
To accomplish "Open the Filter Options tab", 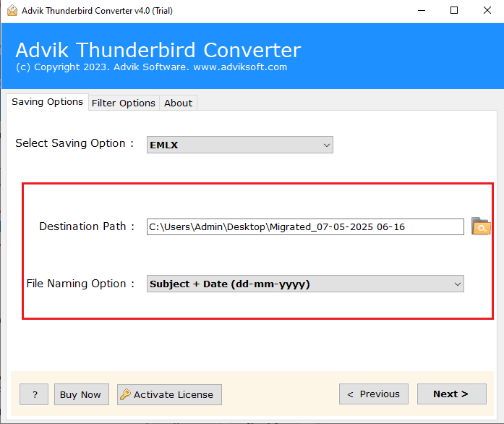I will (124, 103).
